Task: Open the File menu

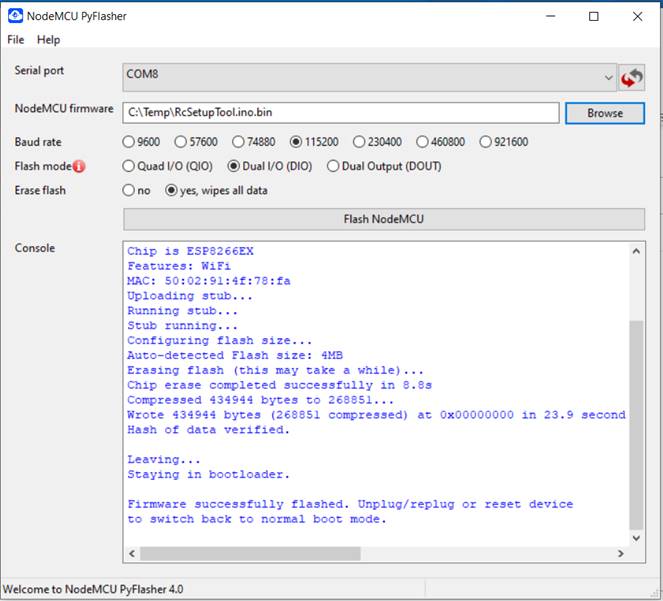Action: [x=16, y=40]
